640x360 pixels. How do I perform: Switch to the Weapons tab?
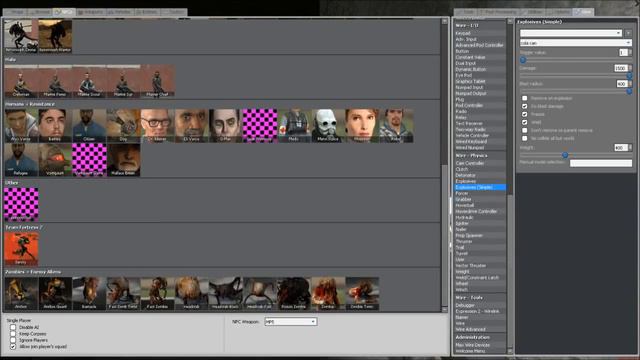[91, 12]
